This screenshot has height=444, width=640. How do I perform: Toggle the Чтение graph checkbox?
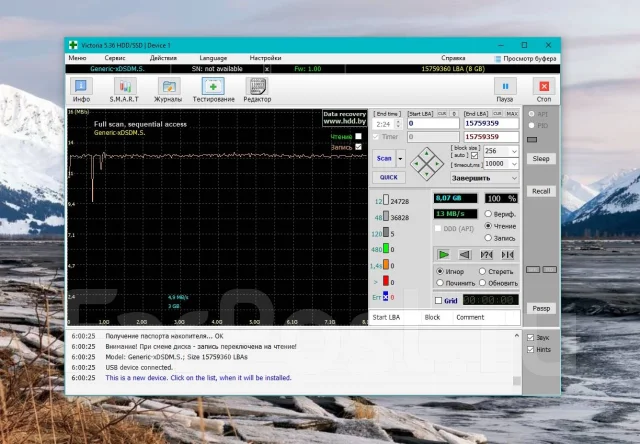click(358, 136)
